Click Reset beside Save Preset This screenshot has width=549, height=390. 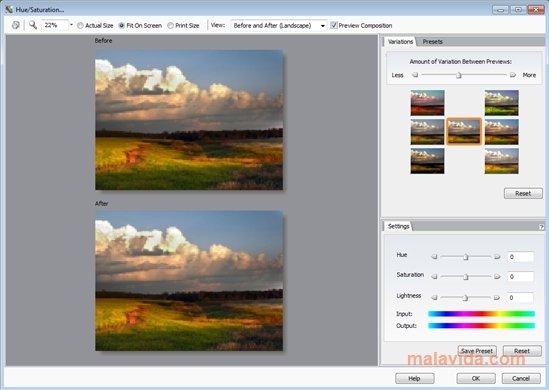click(522, 350)
